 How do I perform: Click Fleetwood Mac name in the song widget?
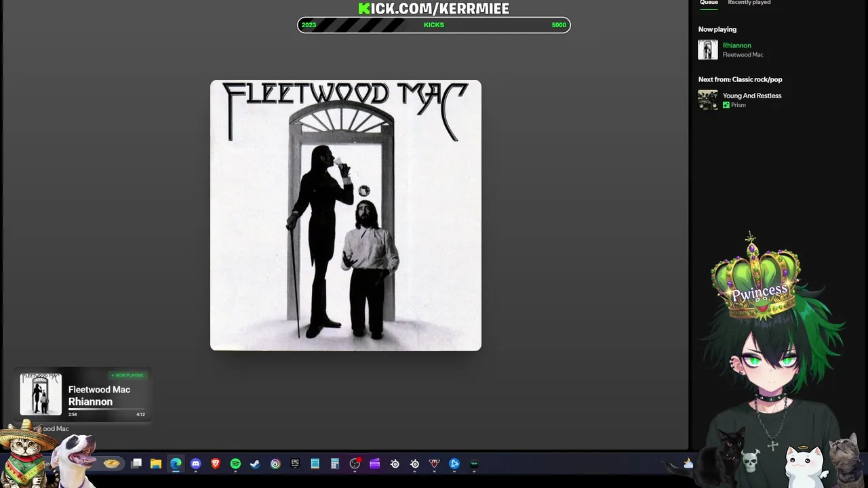pyautogui.click(x=99, y=390)
